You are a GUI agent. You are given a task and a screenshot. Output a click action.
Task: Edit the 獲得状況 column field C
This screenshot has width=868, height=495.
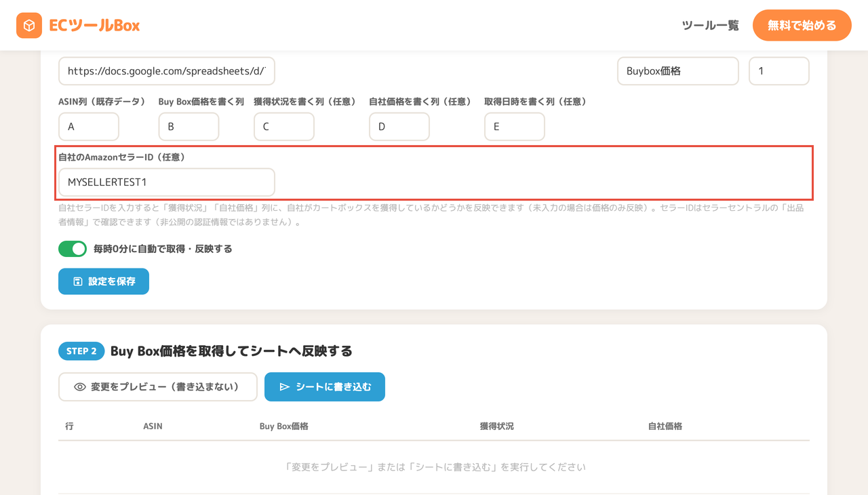pyautogui.click(x=284, y=127)
